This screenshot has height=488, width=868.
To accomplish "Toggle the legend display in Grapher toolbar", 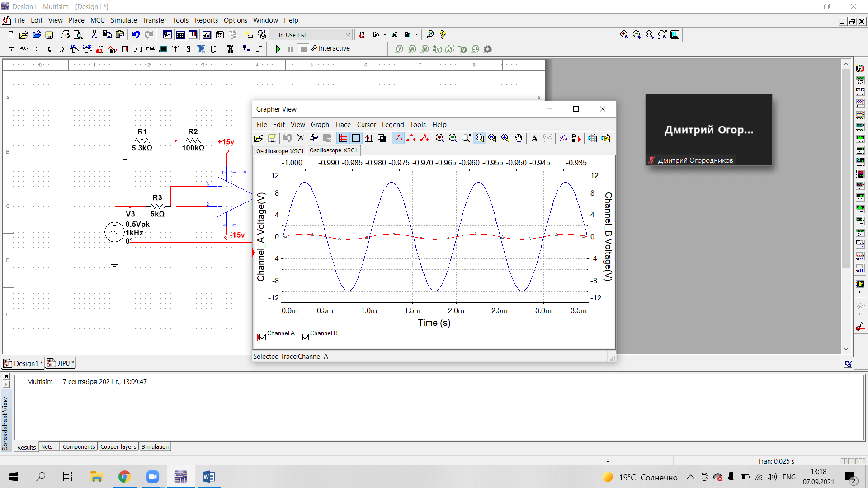I will (x=356, y=138).
